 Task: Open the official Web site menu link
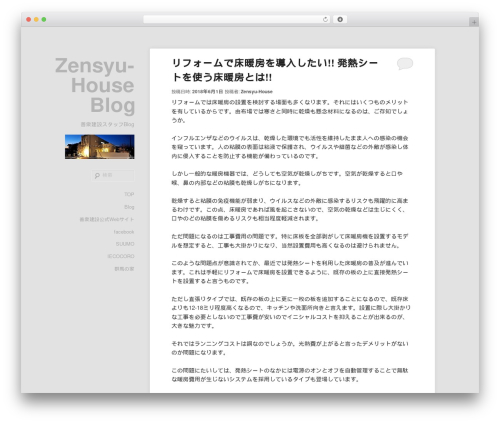point(107,219)
